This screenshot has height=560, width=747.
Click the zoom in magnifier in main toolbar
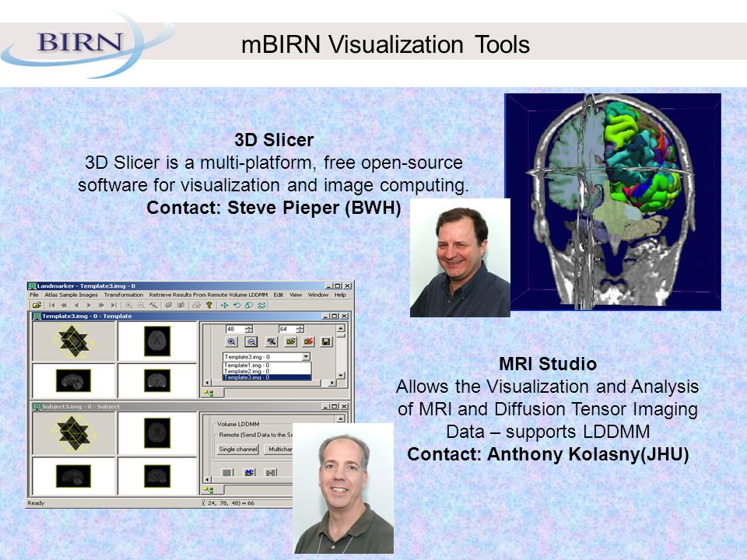coord(128,305)
